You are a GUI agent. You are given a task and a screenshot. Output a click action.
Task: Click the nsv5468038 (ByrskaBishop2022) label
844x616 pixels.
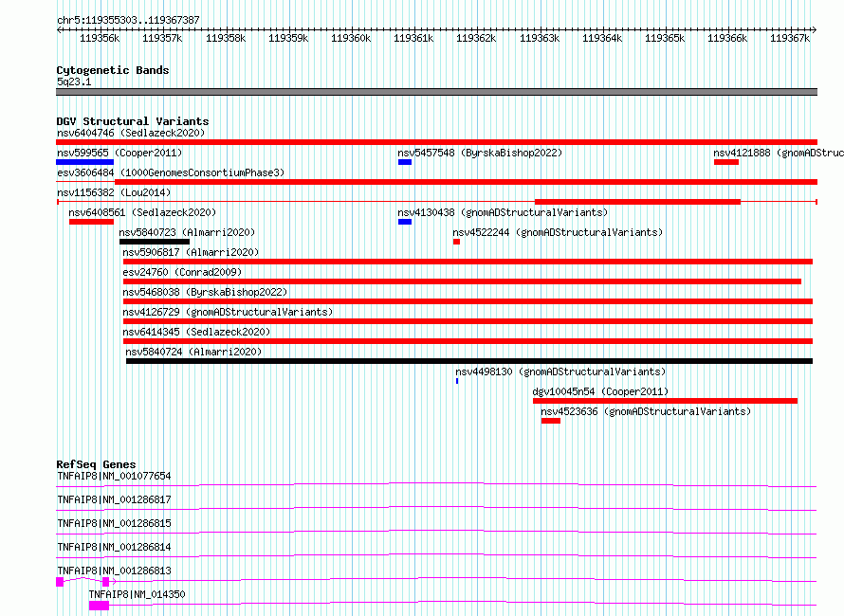point(205,292)
